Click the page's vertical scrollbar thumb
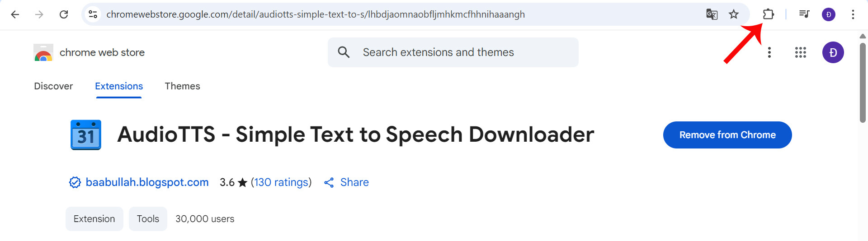 point(863,81)
